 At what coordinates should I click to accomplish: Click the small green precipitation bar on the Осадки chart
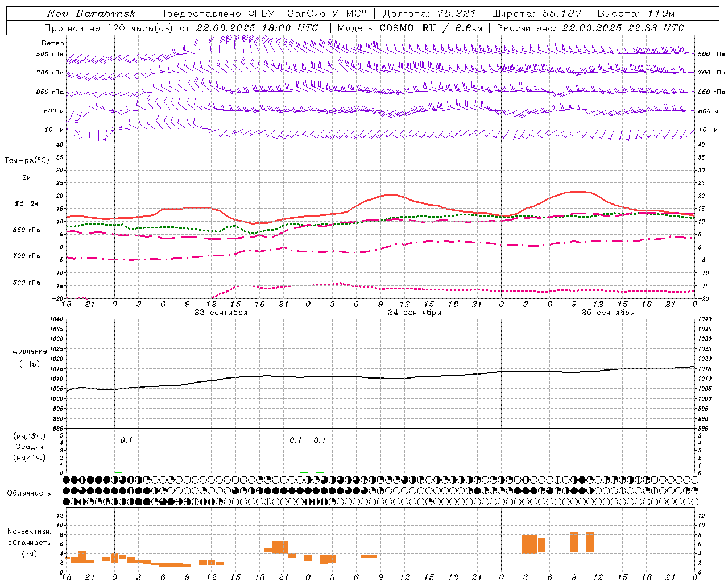click(320, 472)
